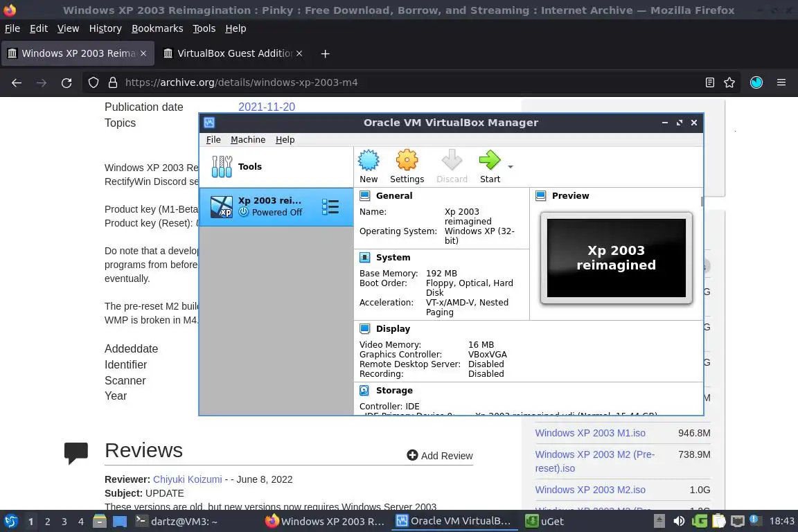Select the VBoxVGA graphics controller value
This screenshot has width=798, height=532.
point(487,355)
